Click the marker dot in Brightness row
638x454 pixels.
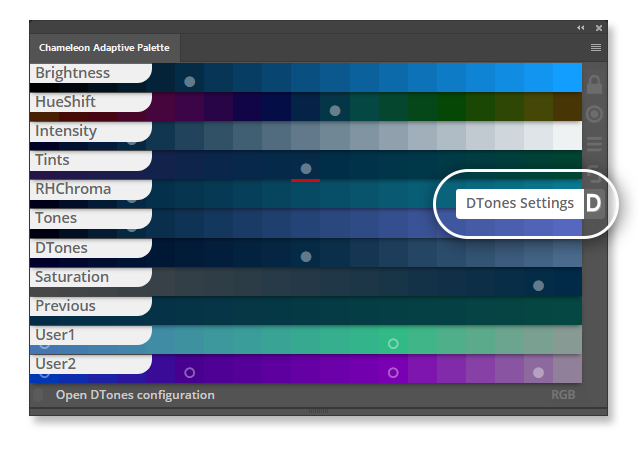pos(190,82)
